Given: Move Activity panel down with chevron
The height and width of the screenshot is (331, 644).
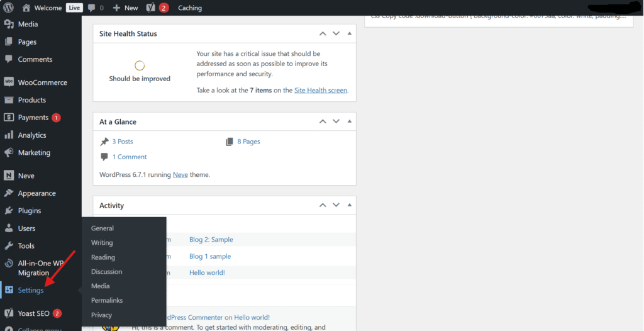Looking at the screenshot, I should coord(336,205).
